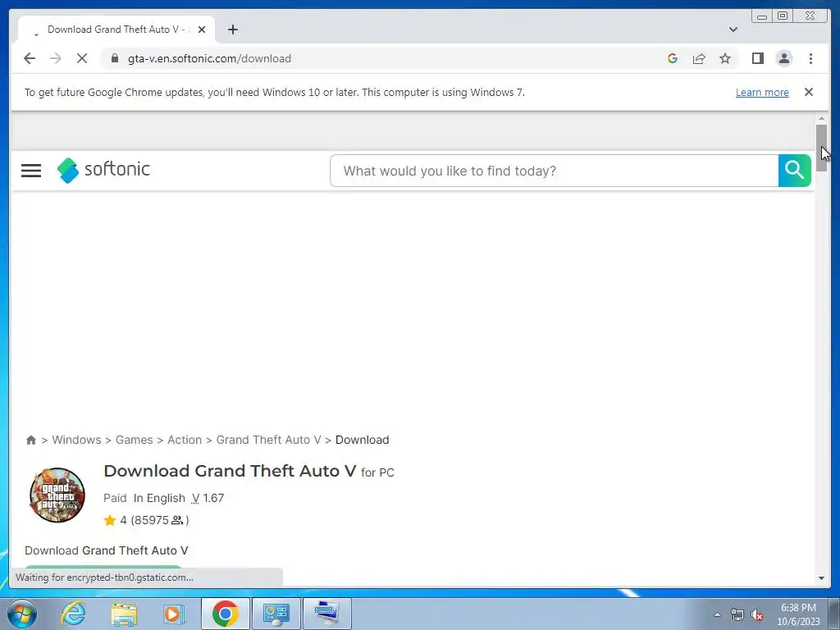Click the rating star icon
The image size is (840, 630).
coord(110,520)
